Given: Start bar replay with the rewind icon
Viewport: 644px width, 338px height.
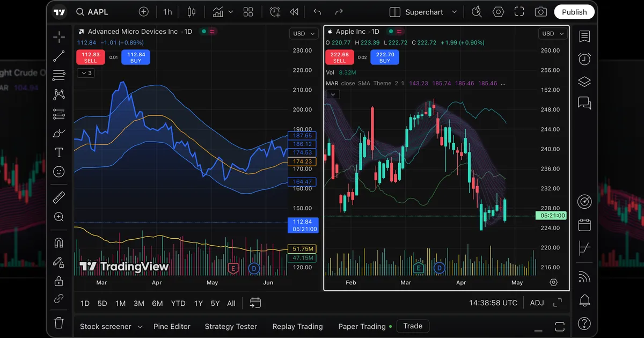Looking at the screenshot, I should click(294, 12).
